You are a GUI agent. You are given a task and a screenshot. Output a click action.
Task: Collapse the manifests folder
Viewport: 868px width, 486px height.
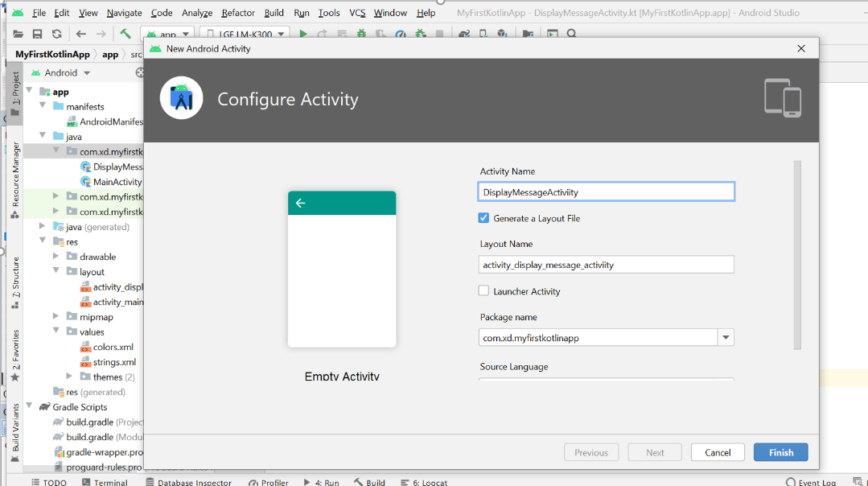[43, 106]
